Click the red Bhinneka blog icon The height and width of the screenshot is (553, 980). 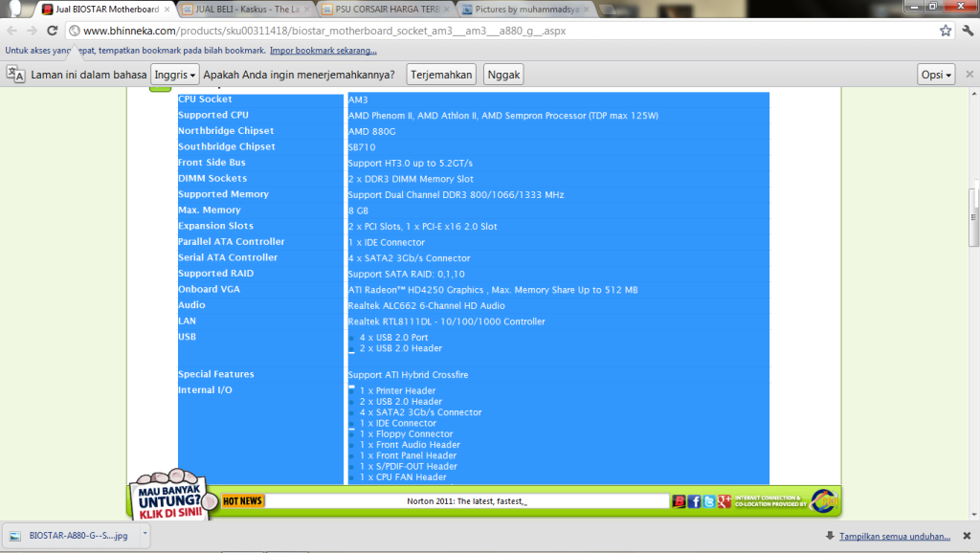[679, 501]
